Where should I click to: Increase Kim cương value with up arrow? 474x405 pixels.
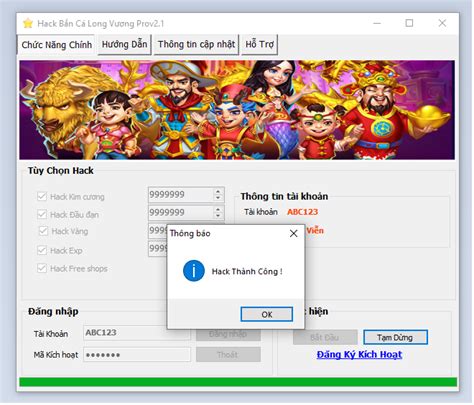pos(218,192)
